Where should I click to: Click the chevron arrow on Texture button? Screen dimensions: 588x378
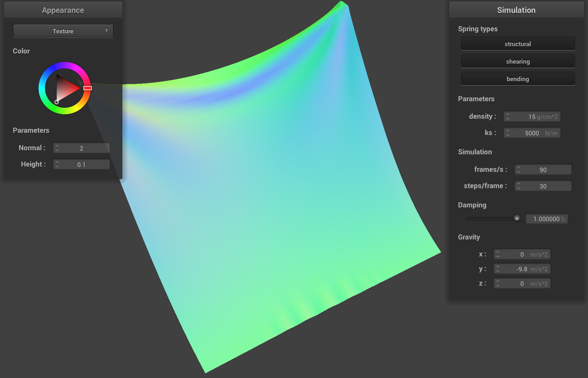[x=107, y=30]
